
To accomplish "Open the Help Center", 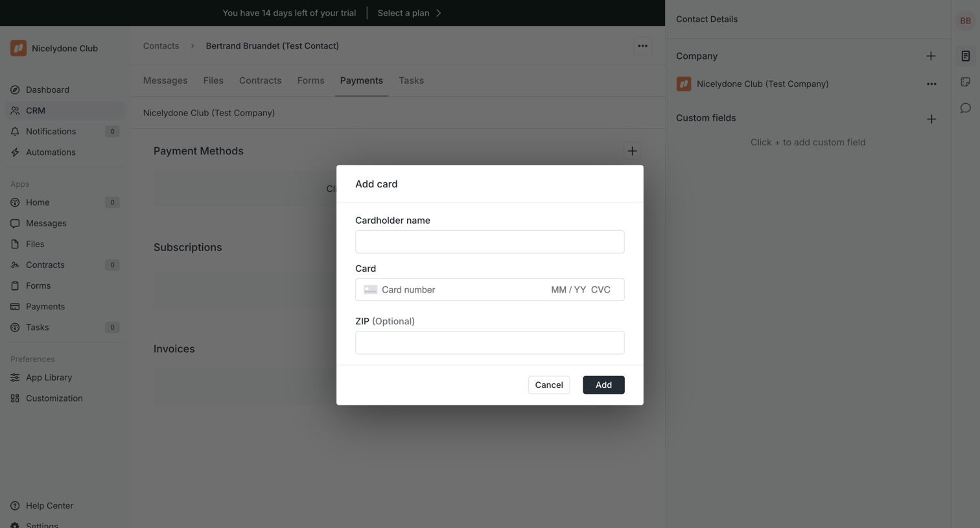I will 65,505.
